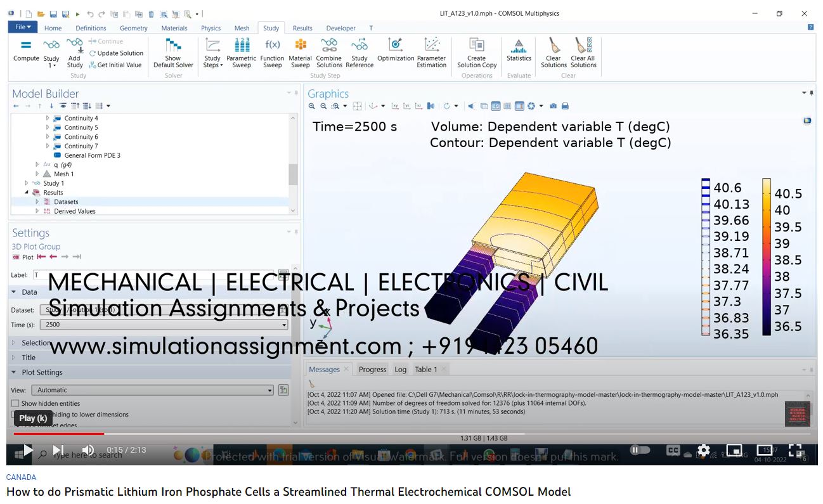Screen dimensions: 823x504
Task: Toggle the video autoplay switch
Action: [640, 450]
